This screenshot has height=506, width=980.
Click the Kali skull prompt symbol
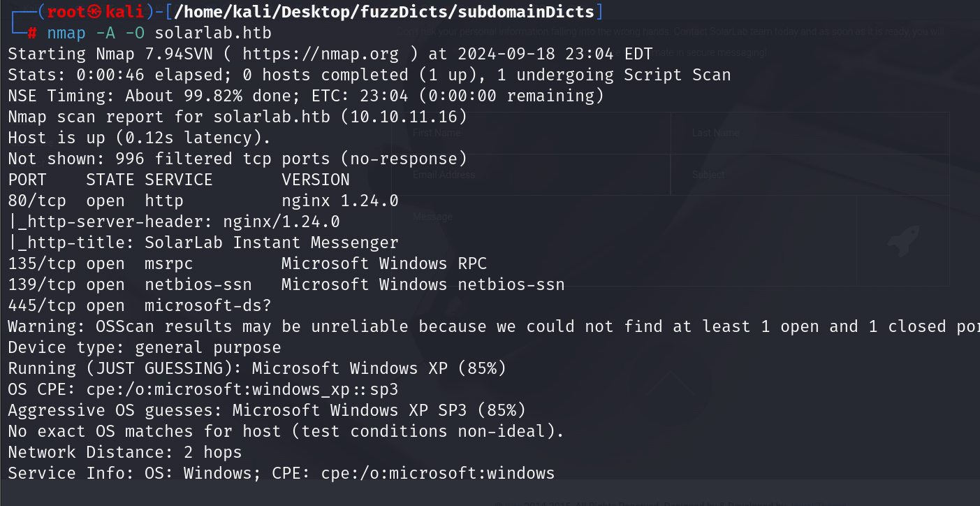tap(96, 12)
